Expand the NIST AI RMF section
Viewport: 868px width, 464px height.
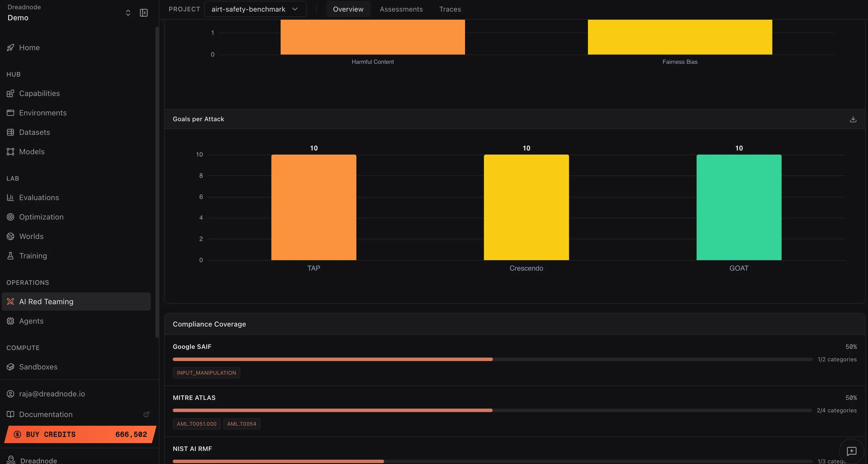(x=192, y=449)
